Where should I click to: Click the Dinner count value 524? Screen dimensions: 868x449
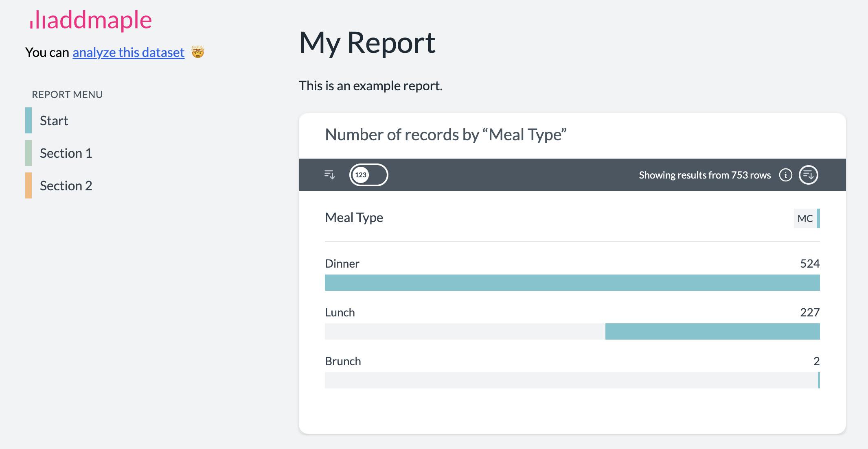(x=809, y=264)
